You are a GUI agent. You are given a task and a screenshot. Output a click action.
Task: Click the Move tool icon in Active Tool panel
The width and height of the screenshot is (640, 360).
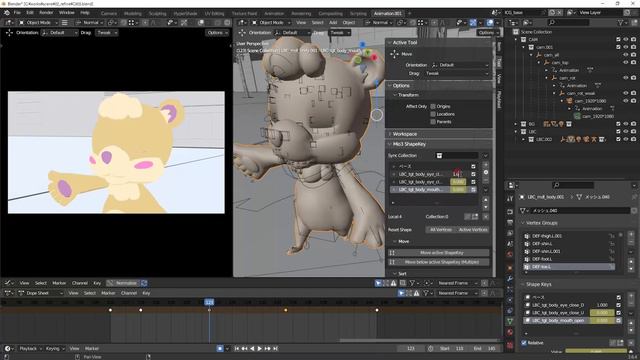point(394,54)
